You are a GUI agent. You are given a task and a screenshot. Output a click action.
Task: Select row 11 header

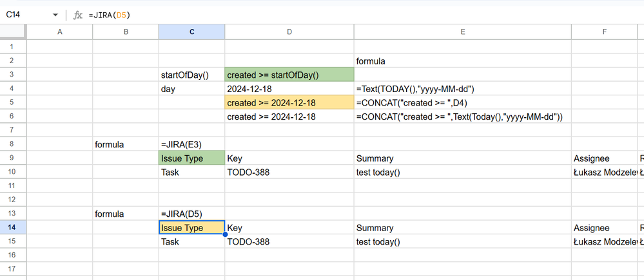click(x=13, y=186)
